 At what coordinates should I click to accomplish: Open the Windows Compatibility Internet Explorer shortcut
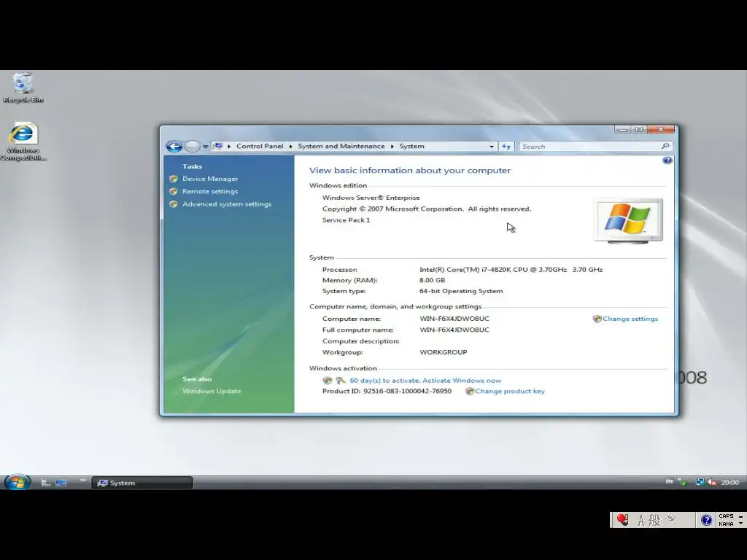(x=23, y=142)
